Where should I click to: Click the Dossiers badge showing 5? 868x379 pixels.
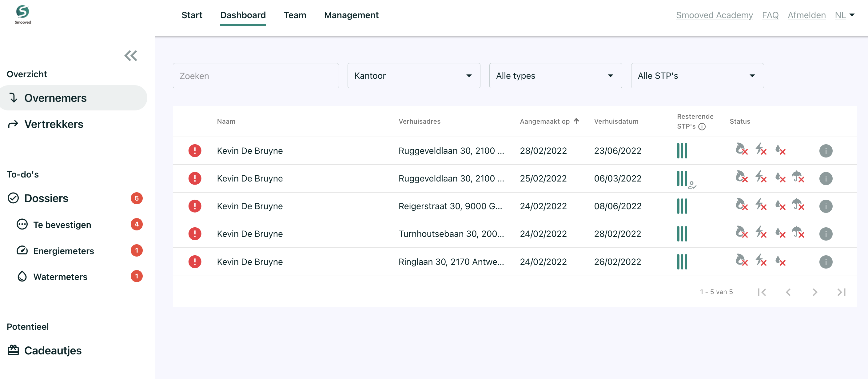pyautogui.click(x=137, y=198)
